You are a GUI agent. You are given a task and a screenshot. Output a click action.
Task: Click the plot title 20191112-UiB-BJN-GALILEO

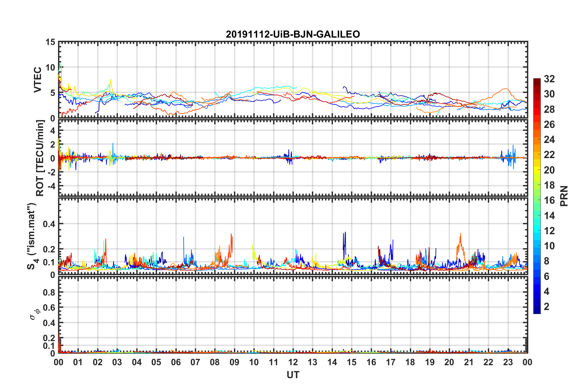(x=293, y=34)
